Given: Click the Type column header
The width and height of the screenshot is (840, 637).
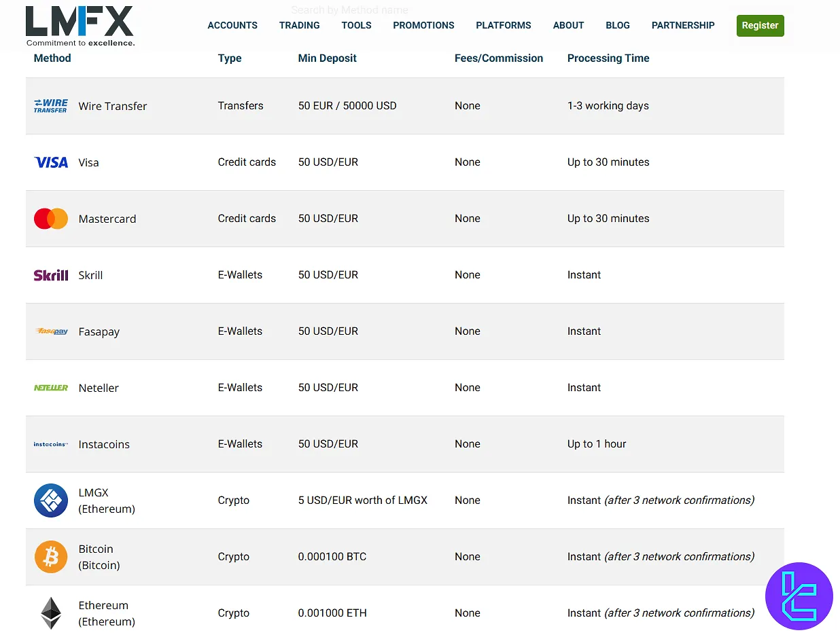Looking at the screenshot, I should point(230,58).
